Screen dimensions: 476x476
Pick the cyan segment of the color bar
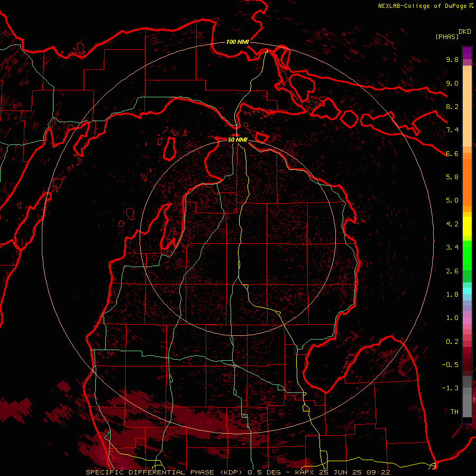[467, 290]
